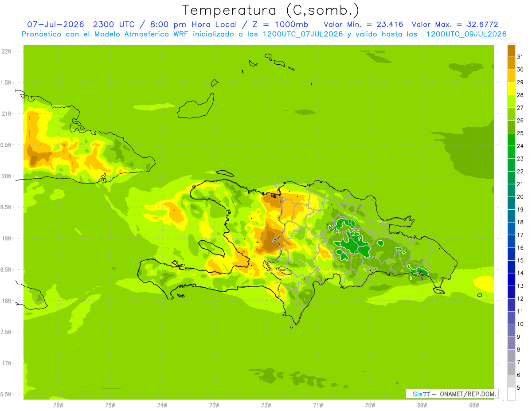Click the legend value "8"
The image size is (532, 411).
click(519, 350)
